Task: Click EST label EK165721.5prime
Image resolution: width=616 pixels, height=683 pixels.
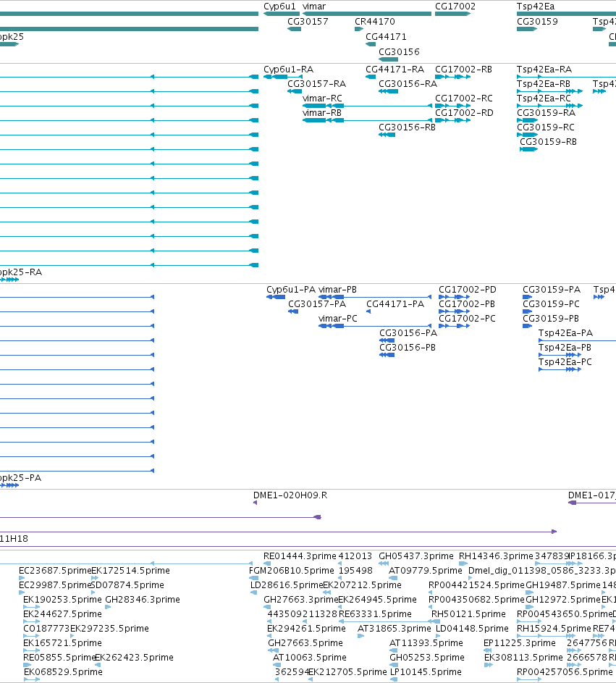Action: point(63,642)
